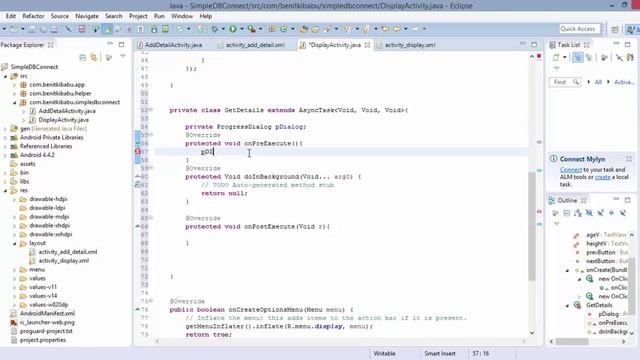Click the green Run button in toolbar
This screenshot has height=360, width=640.
[233, 29]
